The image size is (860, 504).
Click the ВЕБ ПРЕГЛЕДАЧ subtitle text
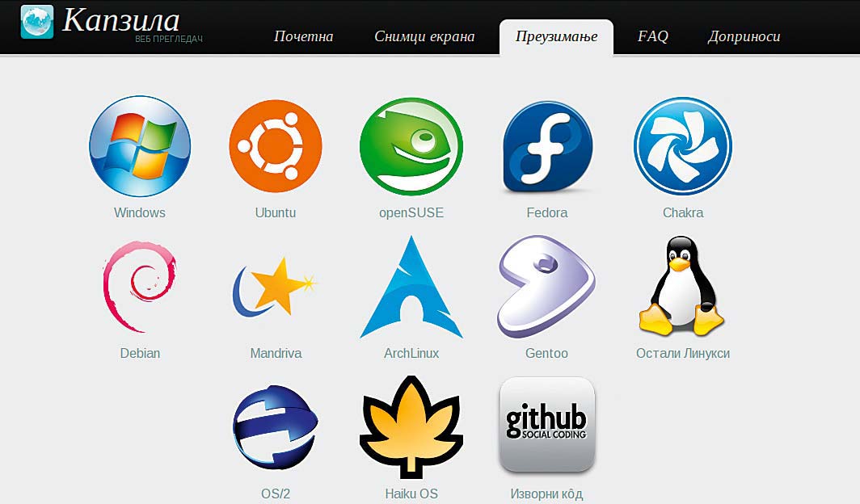[x=169, y=40]
